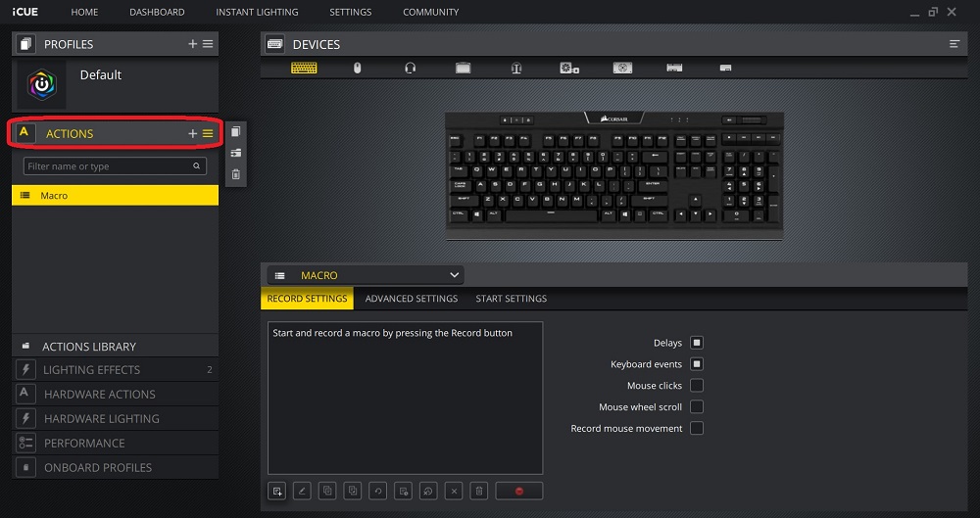Click the trash icon beside the Actions list
980x518 pixels.
[235, 174]
